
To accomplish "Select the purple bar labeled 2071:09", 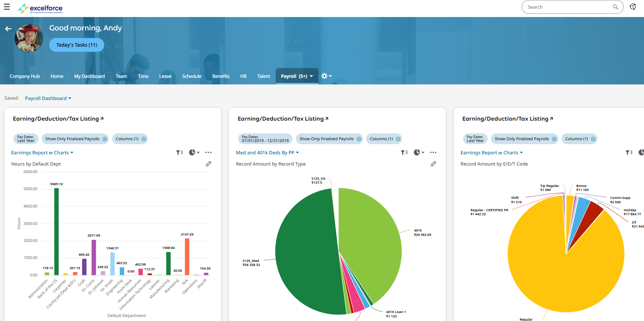I will coord(94,257).
